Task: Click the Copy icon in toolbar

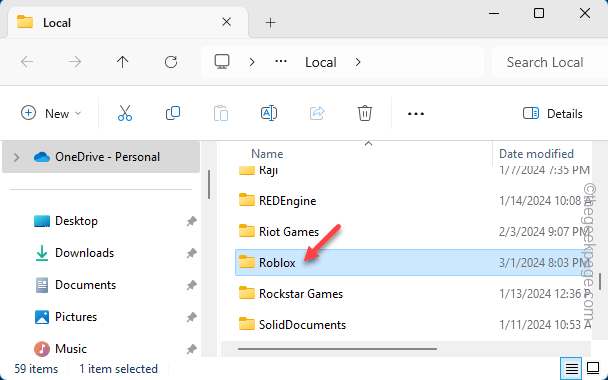Action: pos(173,113)
